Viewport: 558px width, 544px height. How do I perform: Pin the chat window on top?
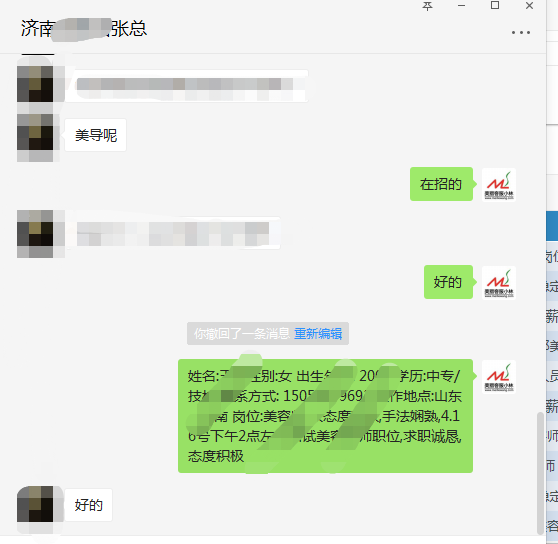click(x=427, y=6)
